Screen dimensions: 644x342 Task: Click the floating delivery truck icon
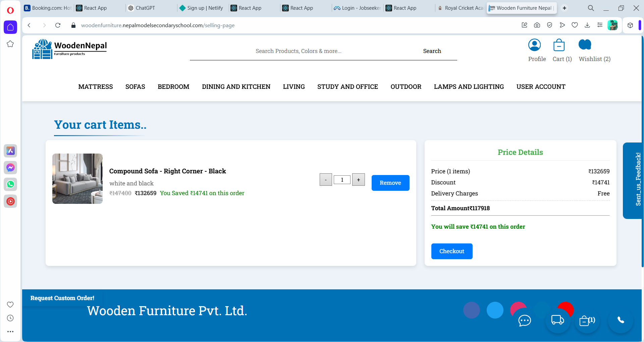click(557, 320)
